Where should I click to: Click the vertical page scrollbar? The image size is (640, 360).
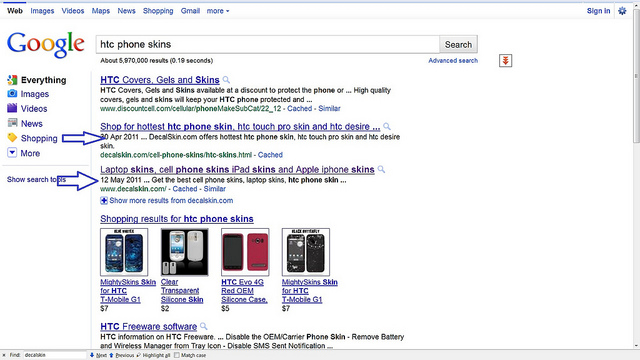point(636,78)
